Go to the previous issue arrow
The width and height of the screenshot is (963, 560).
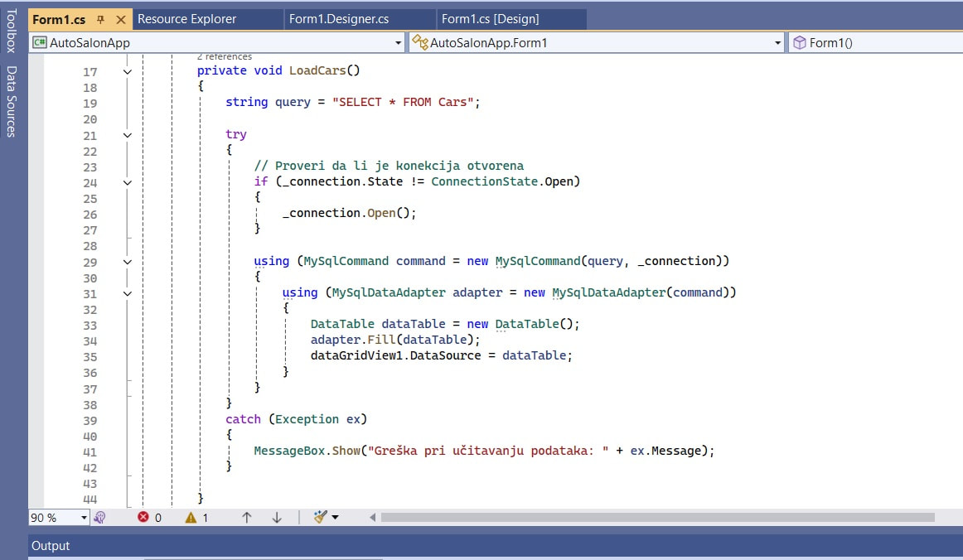pos(246,518)
